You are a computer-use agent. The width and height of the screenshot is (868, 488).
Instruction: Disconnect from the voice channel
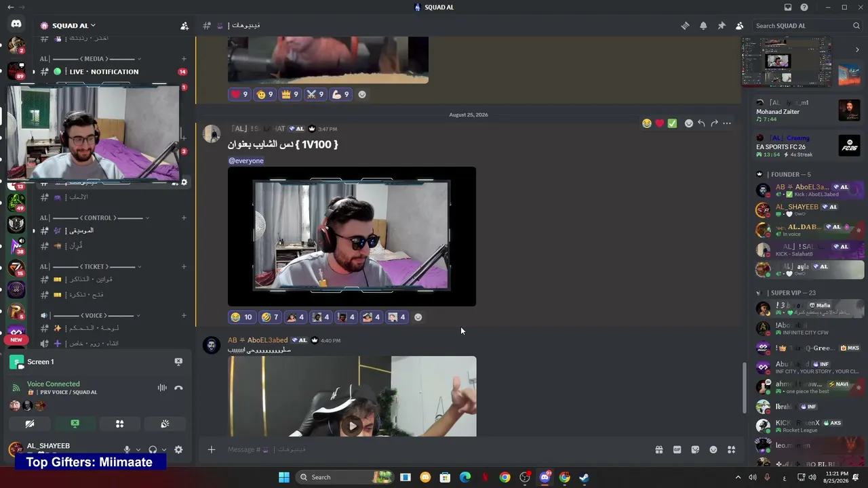pyautogui.click(x=178, y=388)
